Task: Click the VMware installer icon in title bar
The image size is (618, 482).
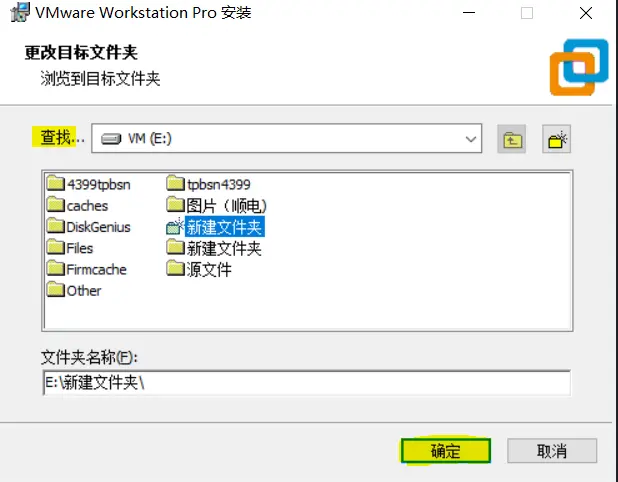Action: [20, 12]
